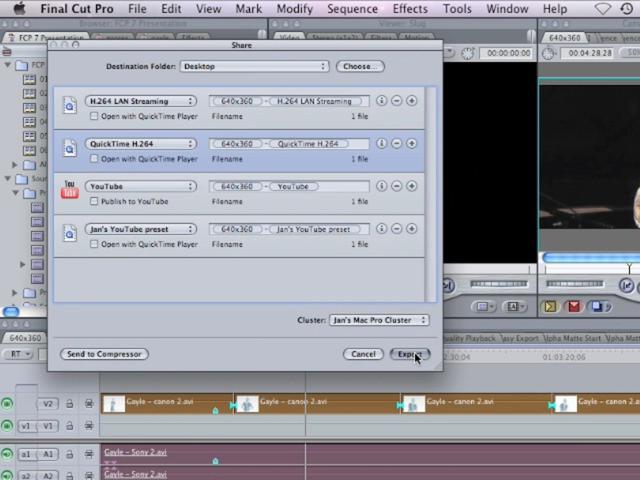The width and height of the screenshot is (640, 480).
Task: Enable Open with QuickTime Player for Jan's preset
Action: [x=94, y=244]
